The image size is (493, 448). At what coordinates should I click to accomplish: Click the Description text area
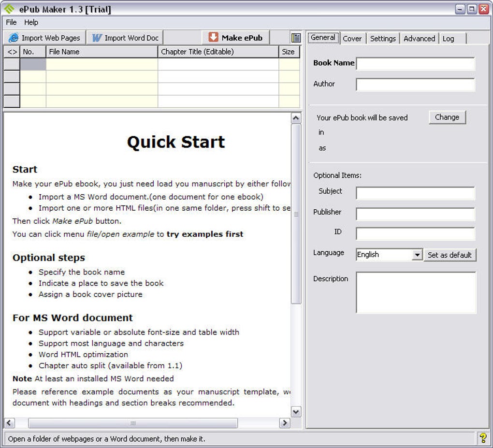coord(416,293)
